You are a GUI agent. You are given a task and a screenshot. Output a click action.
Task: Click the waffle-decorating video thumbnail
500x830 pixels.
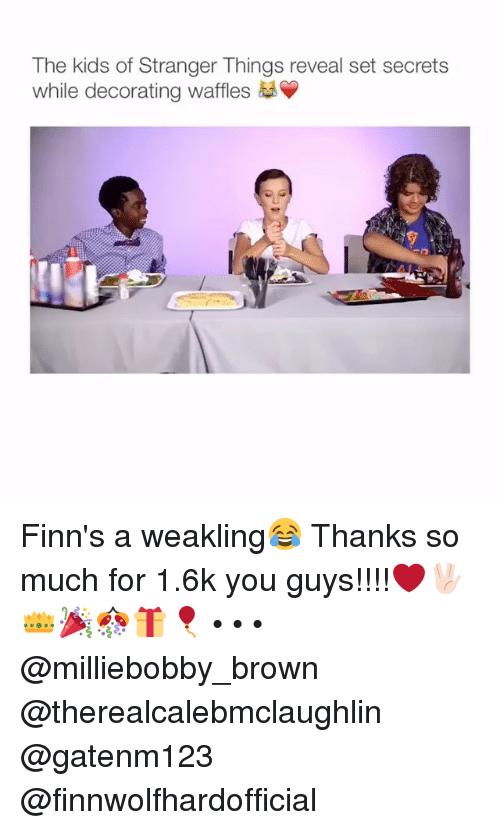point(250,250)
